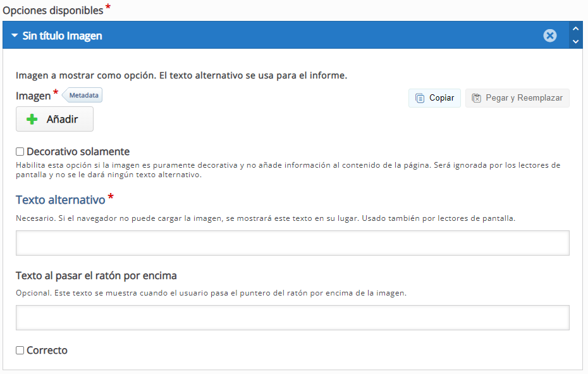
Task: Click the remove option X icon
Action: click(550, 35)
